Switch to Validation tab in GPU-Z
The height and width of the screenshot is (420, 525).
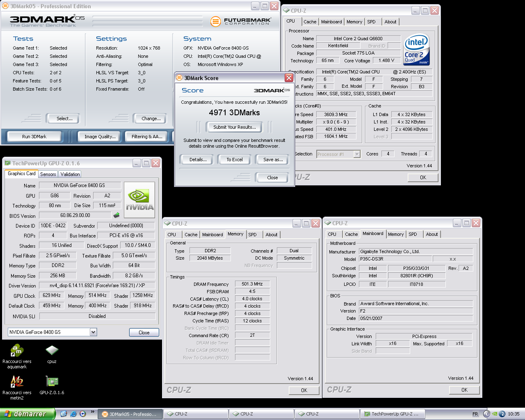[70, 174]
